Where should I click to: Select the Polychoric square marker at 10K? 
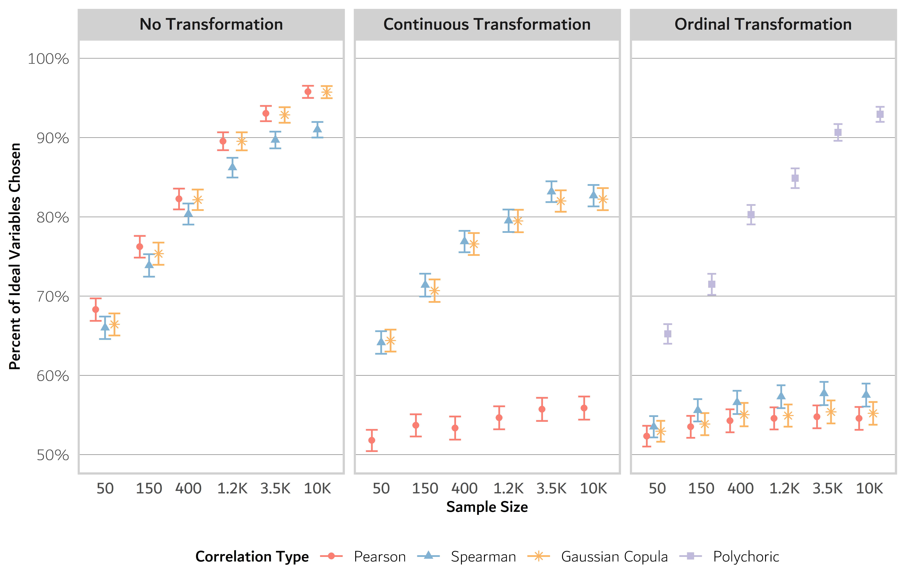pos(880,114)
